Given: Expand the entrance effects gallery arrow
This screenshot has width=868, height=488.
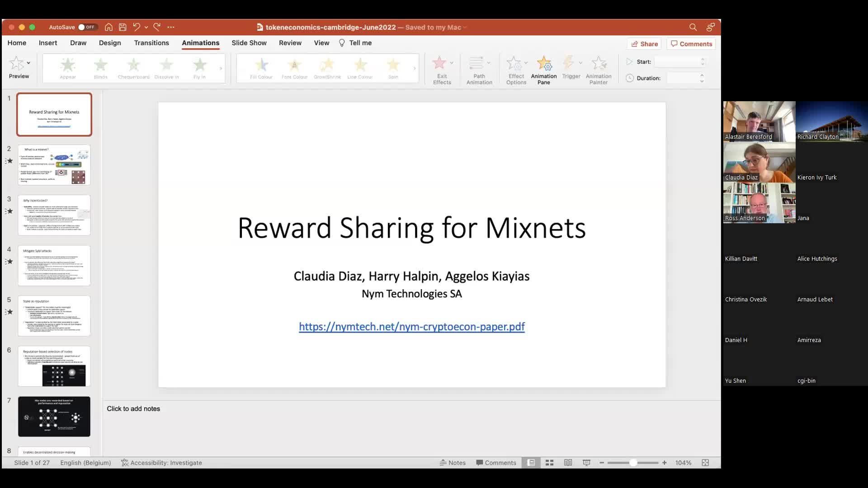Looking at the screenshot, I should click(x=221, y=68).
